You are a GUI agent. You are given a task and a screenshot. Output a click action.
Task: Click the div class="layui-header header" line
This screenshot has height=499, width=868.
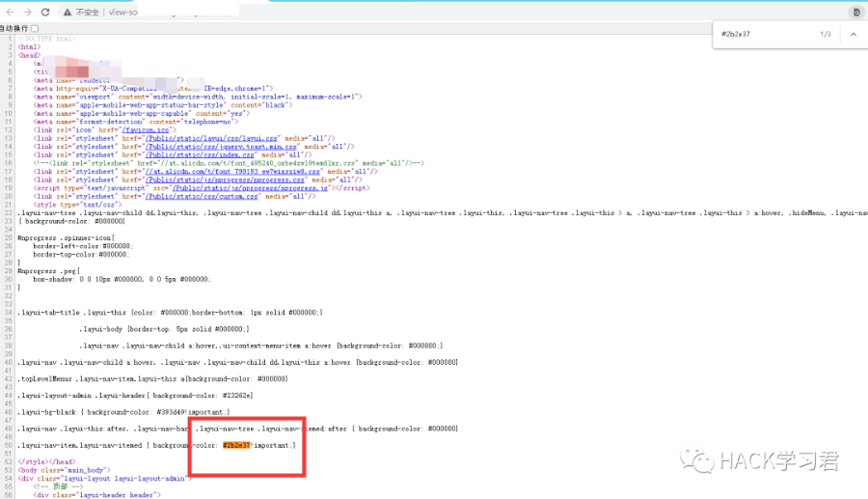[x=96, y=495]
